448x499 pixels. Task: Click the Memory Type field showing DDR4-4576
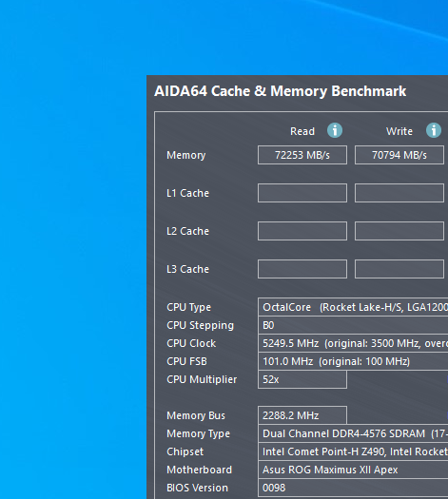[x=353, y=433]
